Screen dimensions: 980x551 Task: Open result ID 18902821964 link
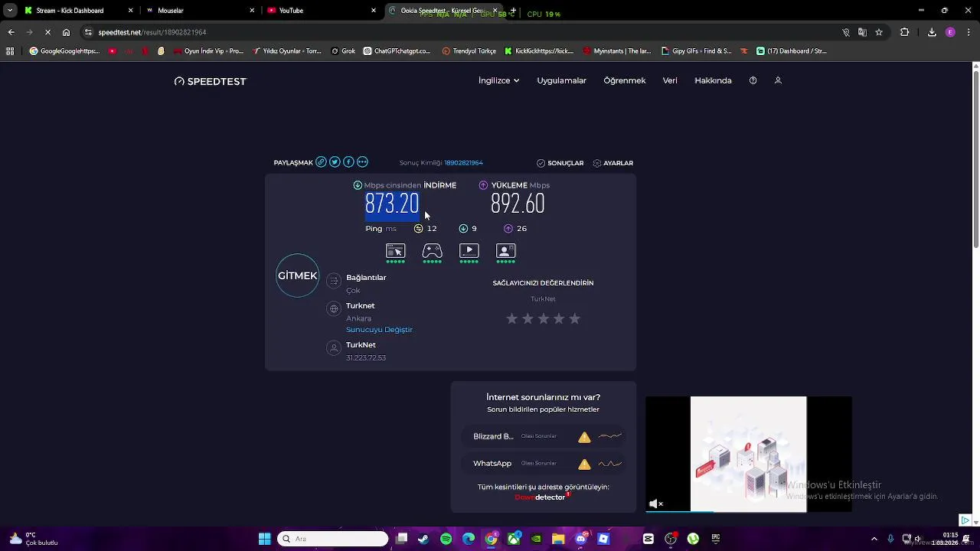pyautogui.click(x=463, y=163)
